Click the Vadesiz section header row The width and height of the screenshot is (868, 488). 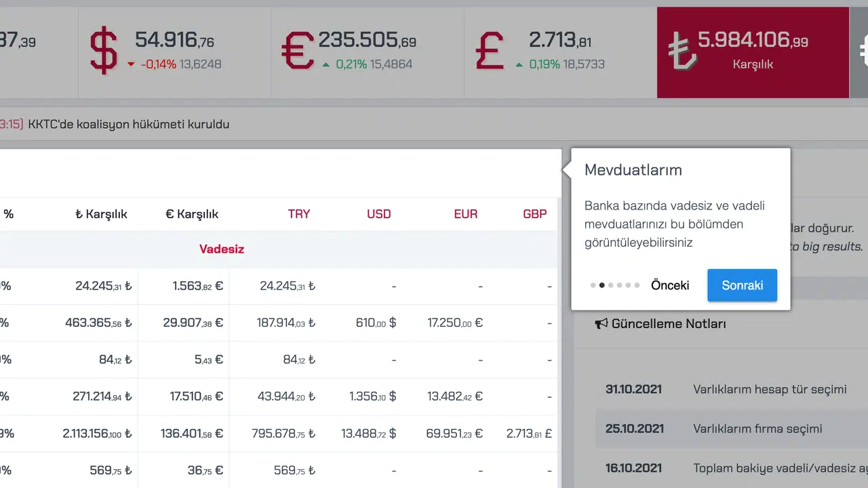coord(222,249)
